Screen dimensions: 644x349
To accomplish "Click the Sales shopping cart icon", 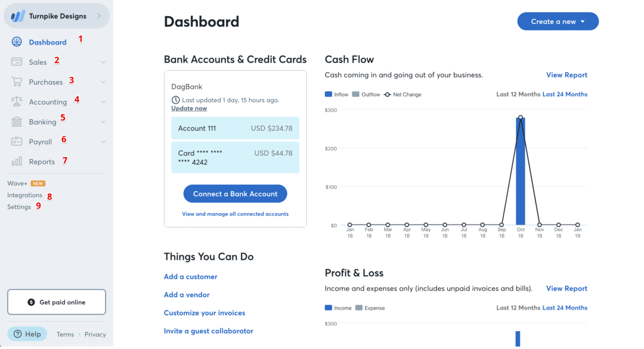I will (17, 61).
